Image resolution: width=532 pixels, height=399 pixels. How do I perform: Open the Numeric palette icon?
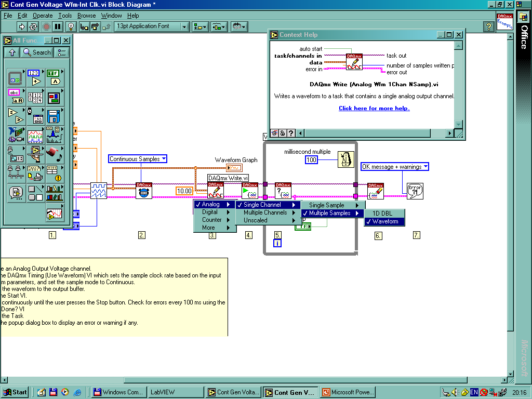tap(35, 78)
